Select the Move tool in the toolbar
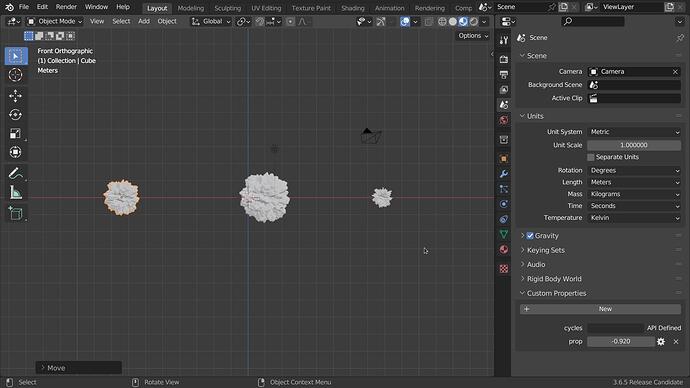This screenshot has height=388, width=690. (x=15, y=95)
